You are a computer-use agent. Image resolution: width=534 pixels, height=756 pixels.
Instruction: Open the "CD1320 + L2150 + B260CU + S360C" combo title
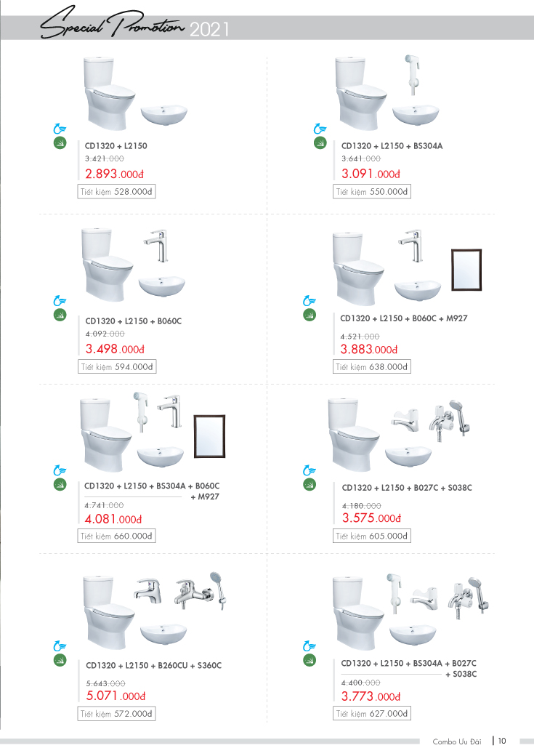(x=153, y=665)
